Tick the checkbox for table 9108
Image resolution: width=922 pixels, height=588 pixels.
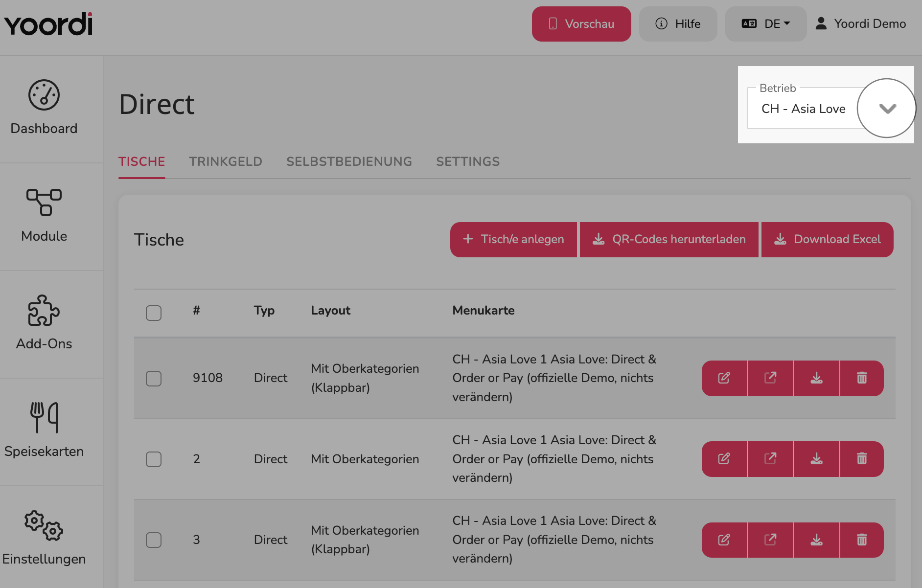click(x=154, y=378)
